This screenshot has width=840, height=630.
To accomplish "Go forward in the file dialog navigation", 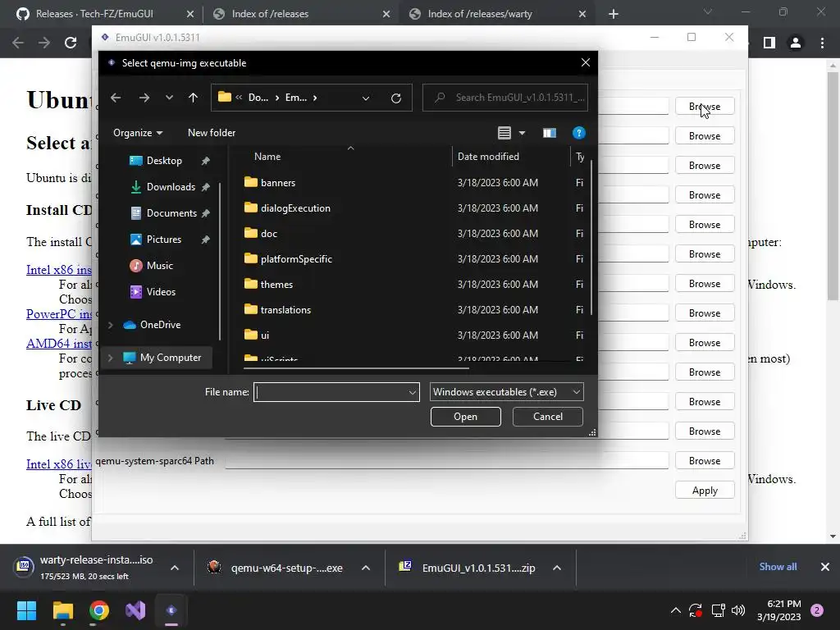I will pos(144,98).
